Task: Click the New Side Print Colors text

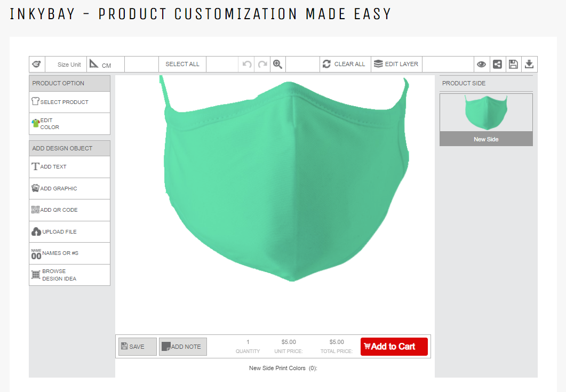Action: pos(283,368)
